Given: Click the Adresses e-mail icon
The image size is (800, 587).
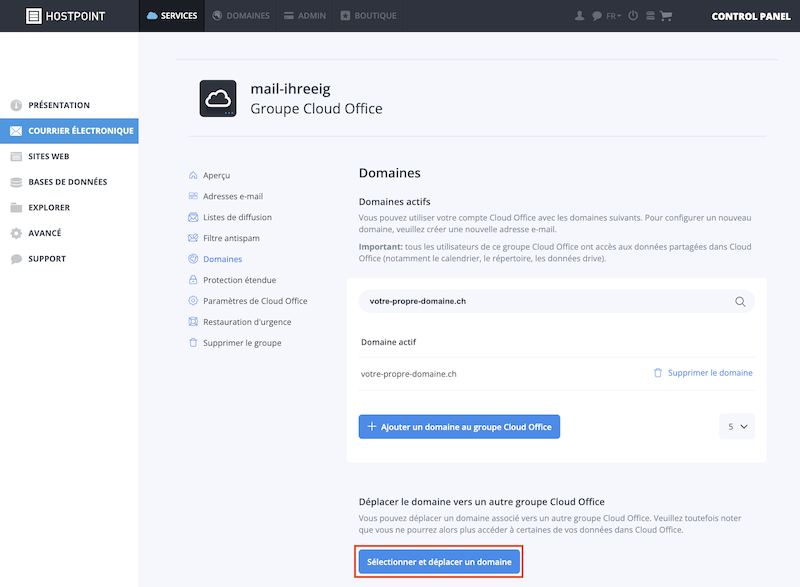Looking at the screenshot, I should [x=193, y=196].
